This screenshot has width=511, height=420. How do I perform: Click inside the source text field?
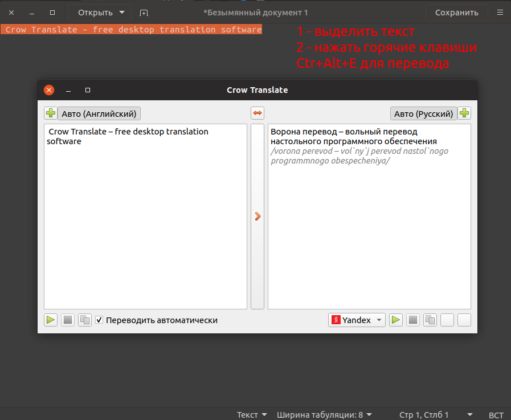coord(145,216)
